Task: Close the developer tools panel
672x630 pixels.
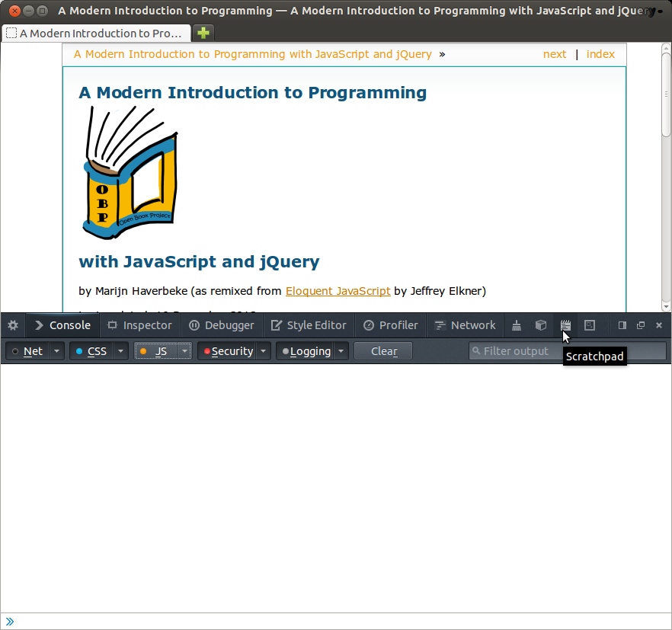Action: coord(659,326)
